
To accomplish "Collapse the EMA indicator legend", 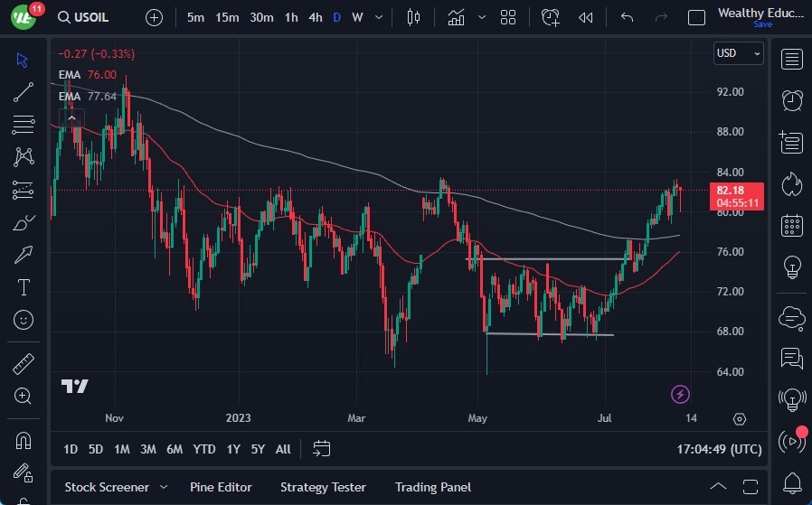I will 71,117.
